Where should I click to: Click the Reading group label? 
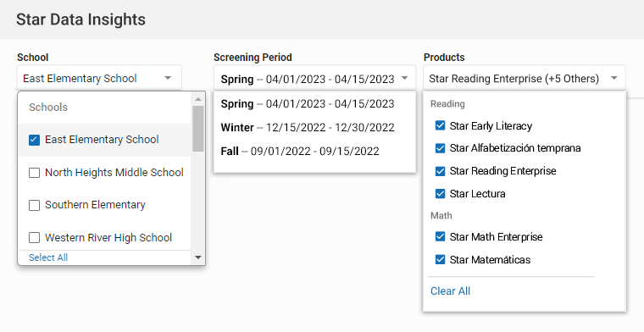click(447, 104)
